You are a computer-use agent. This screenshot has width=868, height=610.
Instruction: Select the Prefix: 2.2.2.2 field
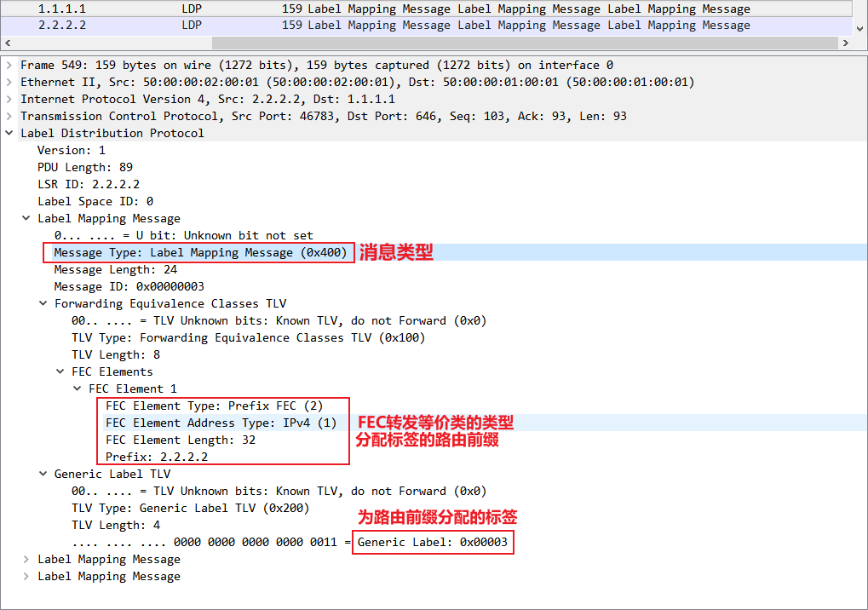pyautogui.click(x=157, y=457)
